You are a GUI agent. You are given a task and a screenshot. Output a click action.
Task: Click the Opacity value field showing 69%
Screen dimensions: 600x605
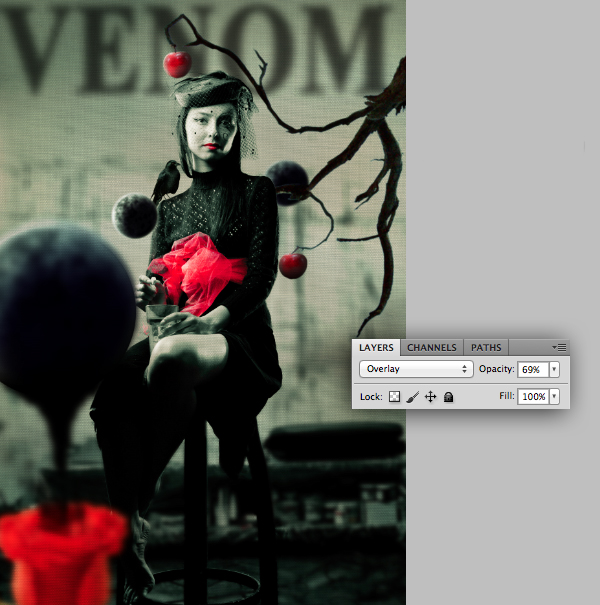[x=533, y=370]
